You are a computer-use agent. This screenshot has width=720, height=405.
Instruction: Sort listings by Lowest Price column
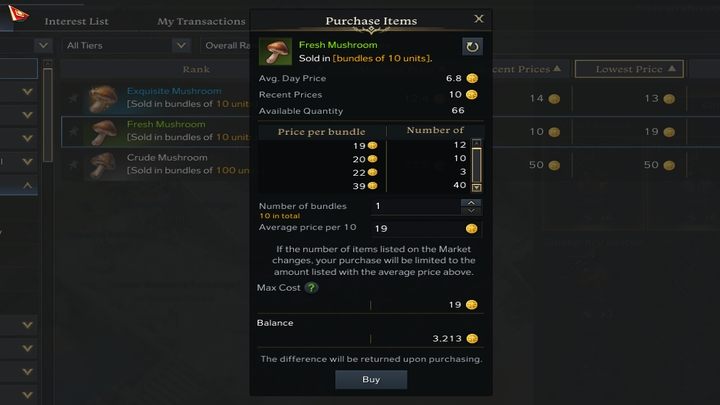coord(639,69)
